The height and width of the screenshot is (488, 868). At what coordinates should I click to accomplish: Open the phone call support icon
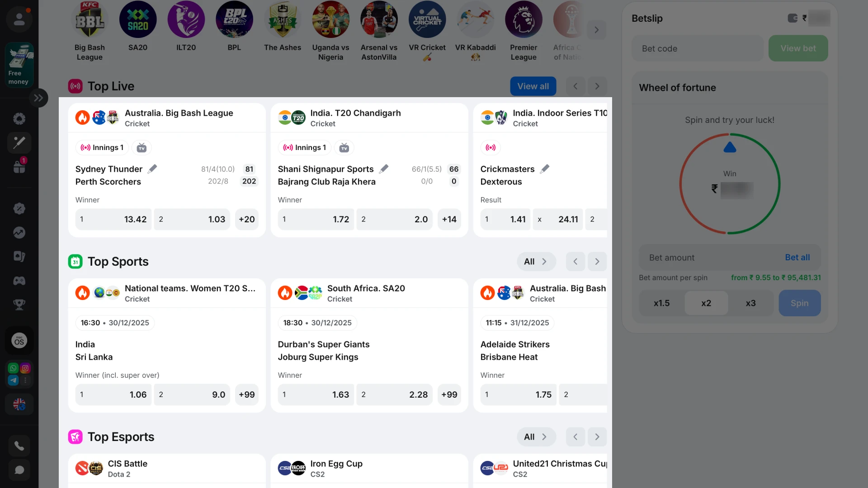(x=19, y=446)
